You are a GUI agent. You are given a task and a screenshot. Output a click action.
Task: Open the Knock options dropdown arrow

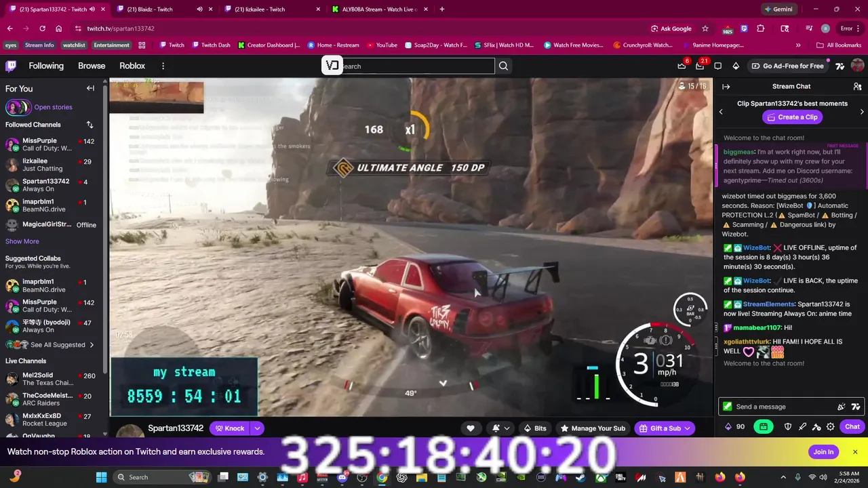coord(257,428)
